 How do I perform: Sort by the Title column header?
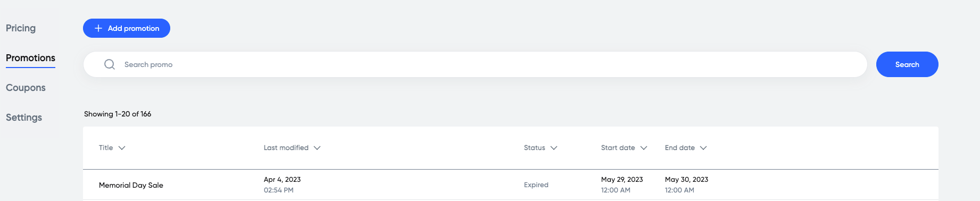pyautogui.click(x=106, y=148)
